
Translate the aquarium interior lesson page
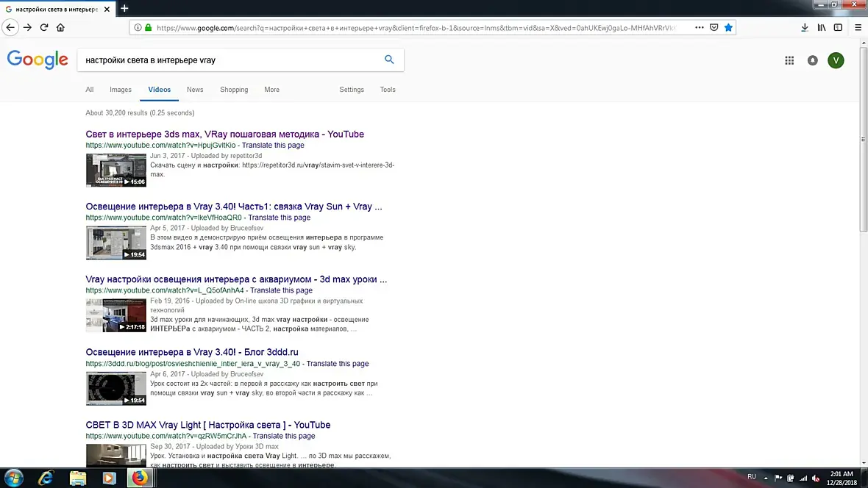[x=281, y=290]
